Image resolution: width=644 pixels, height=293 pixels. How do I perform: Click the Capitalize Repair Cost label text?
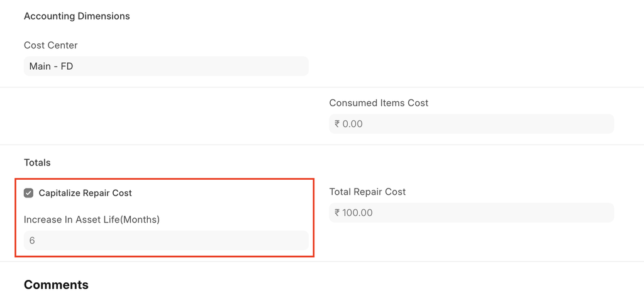coord(85,193)
